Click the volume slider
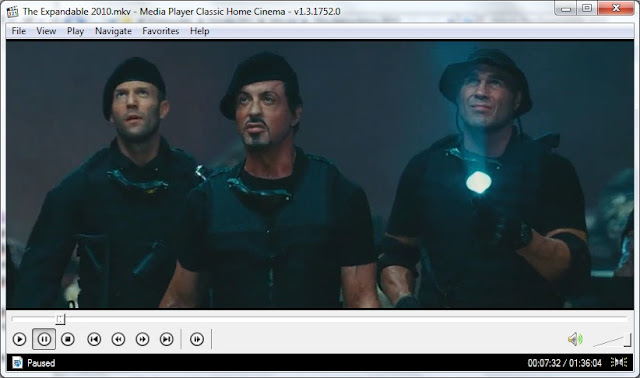 [612, 340]
